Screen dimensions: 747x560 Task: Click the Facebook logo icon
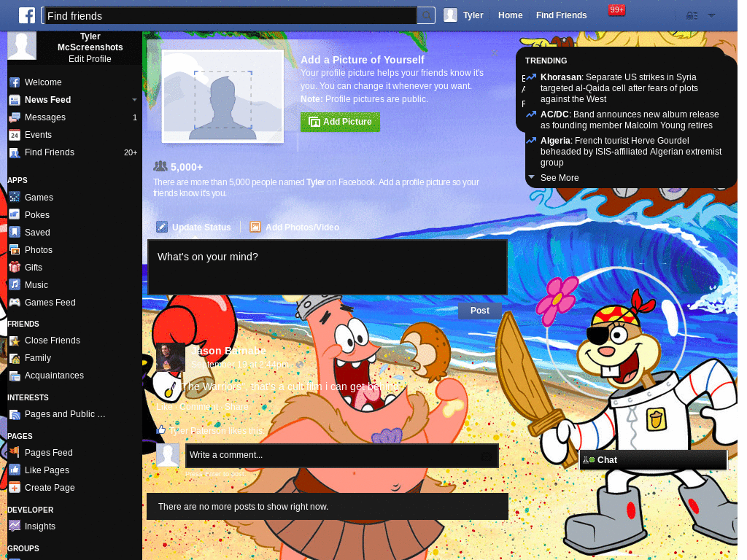(x=27, y=15)
